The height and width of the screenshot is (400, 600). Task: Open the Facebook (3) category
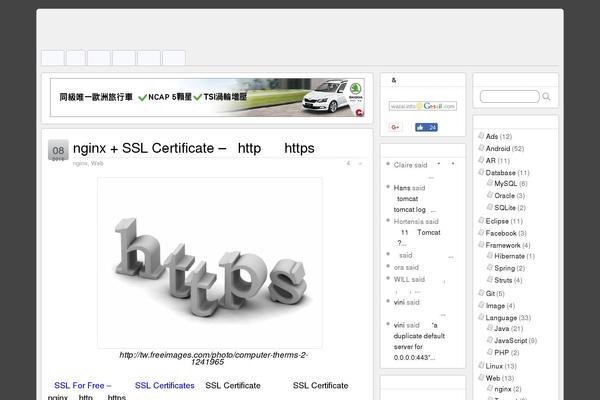(506, 233)
